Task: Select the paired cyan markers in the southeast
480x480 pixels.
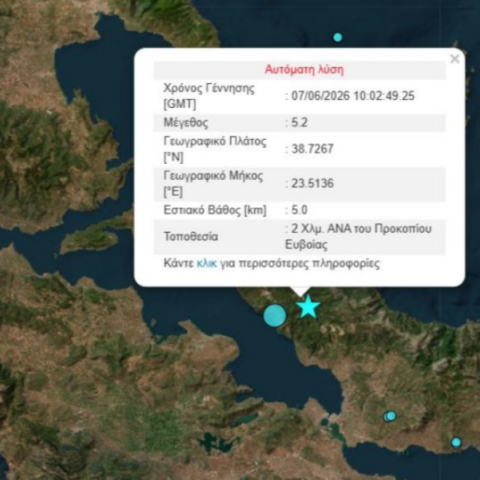Action: click(x=389, y=416)
